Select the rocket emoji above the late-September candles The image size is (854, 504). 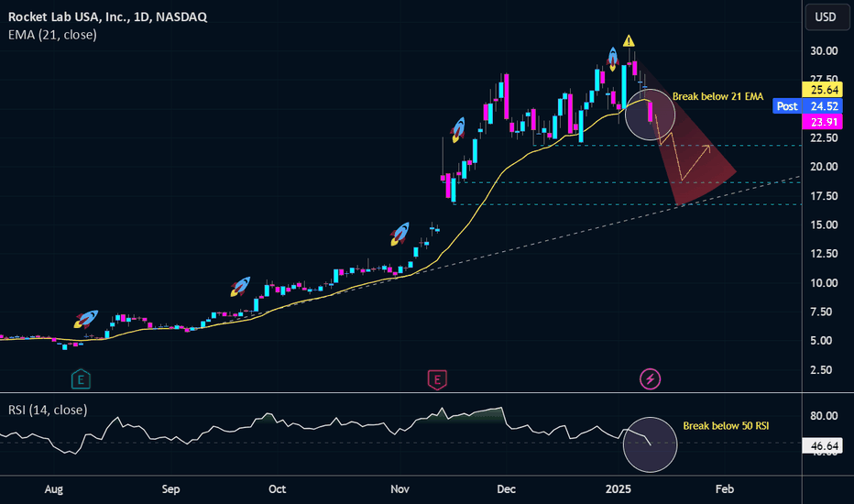click(x=240, y=286)
